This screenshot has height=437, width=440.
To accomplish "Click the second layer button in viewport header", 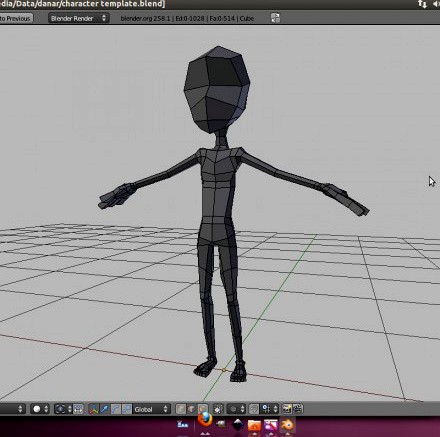I will (192, 409).
